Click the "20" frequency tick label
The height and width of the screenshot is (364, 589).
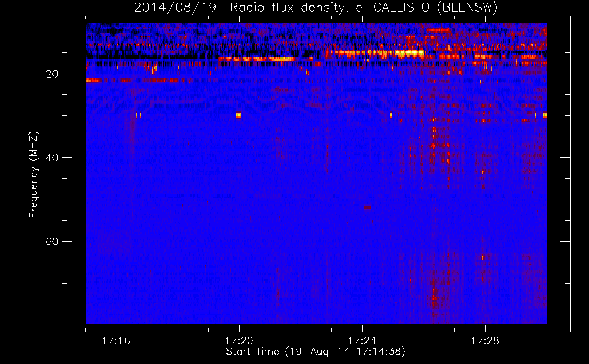click(52, 74)
